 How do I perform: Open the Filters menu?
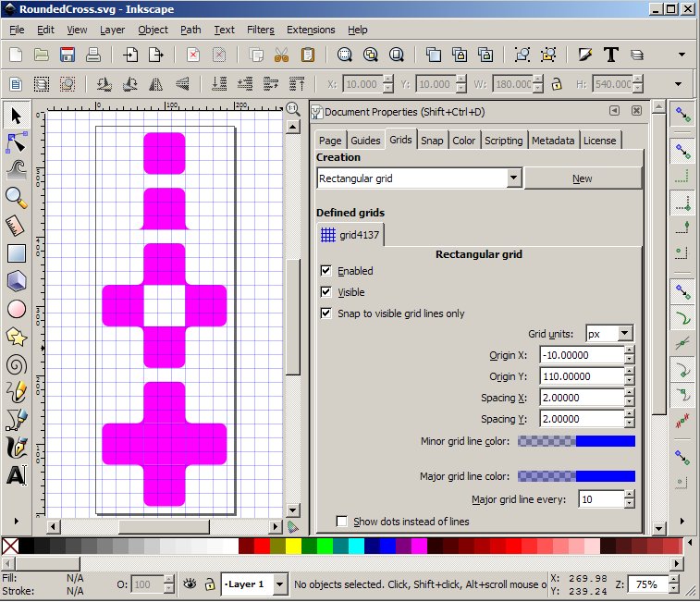pos(260,30)
